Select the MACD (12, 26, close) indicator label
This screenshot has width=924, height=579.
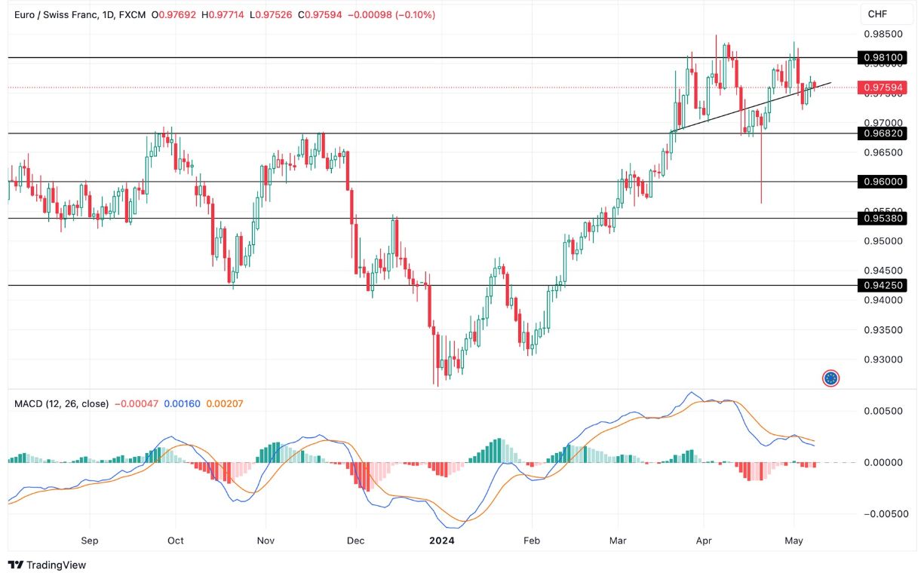tap(60, 405)
